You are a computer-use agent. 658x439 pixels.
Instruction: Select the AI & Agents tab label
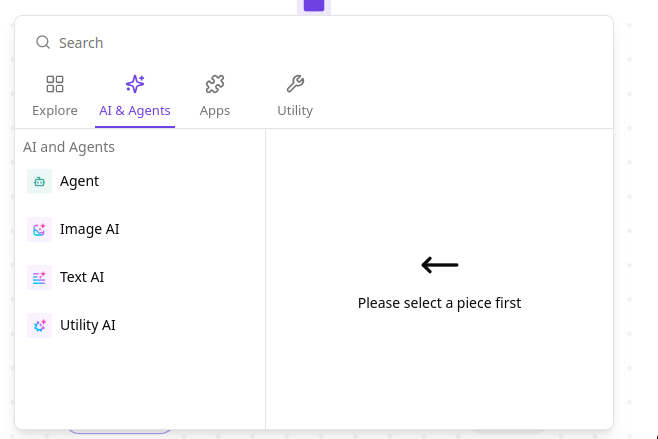point(135,111)
